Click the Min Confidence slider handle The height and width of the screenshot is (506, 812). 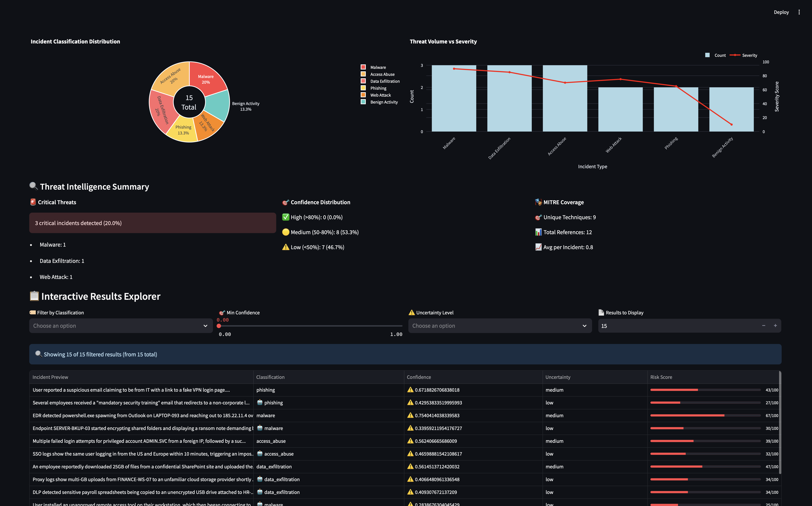[x=219, y=326]
